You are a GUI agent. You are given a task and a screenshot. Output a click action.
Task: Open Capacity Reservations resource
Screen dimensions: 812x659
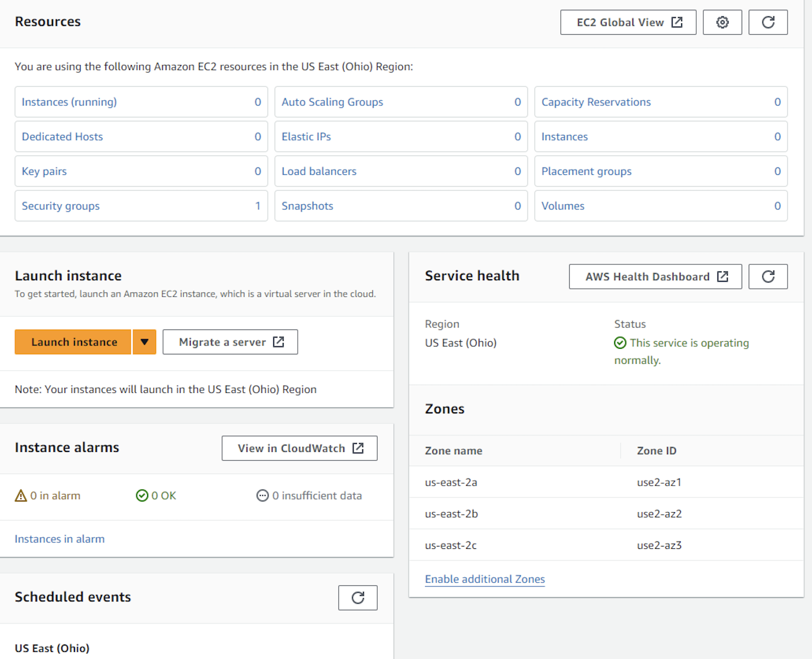click(596, 102)
